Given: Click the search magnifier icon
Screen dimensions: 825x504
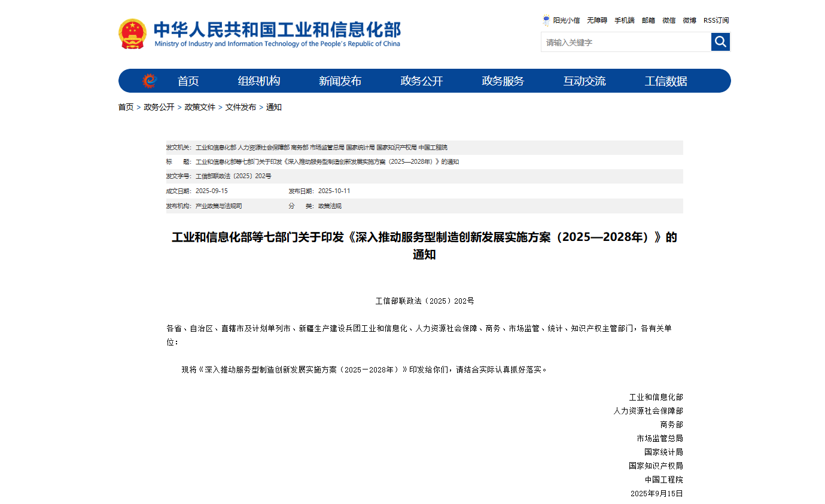Looking at the screenshot, I should (720, 42).
